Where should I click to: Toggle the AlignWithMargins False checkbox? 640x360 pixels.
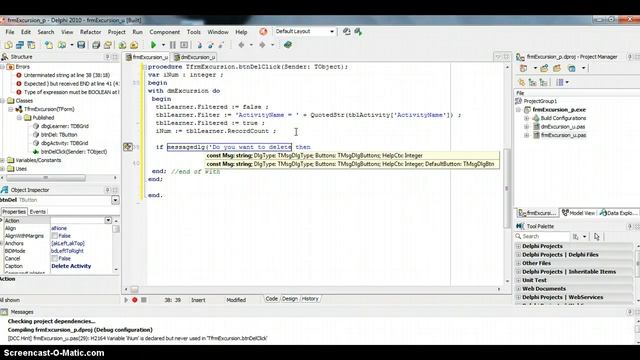pos(54,236)
